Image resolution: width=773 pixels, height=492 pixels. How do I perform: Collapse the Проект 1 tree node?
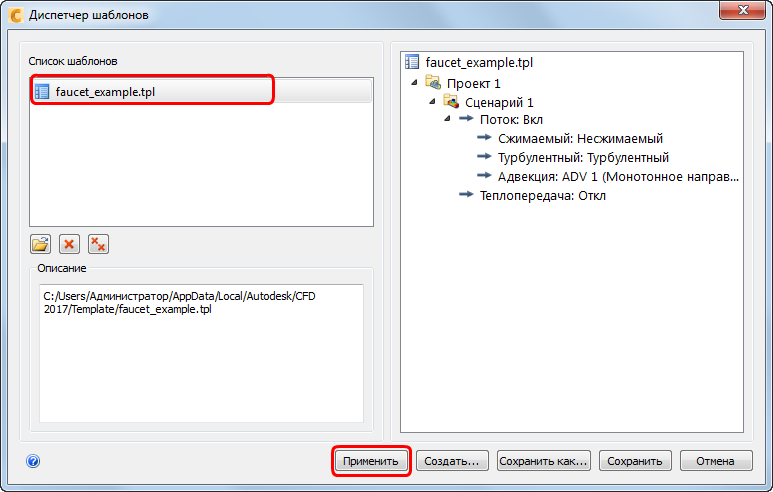[x=414, y=82]
